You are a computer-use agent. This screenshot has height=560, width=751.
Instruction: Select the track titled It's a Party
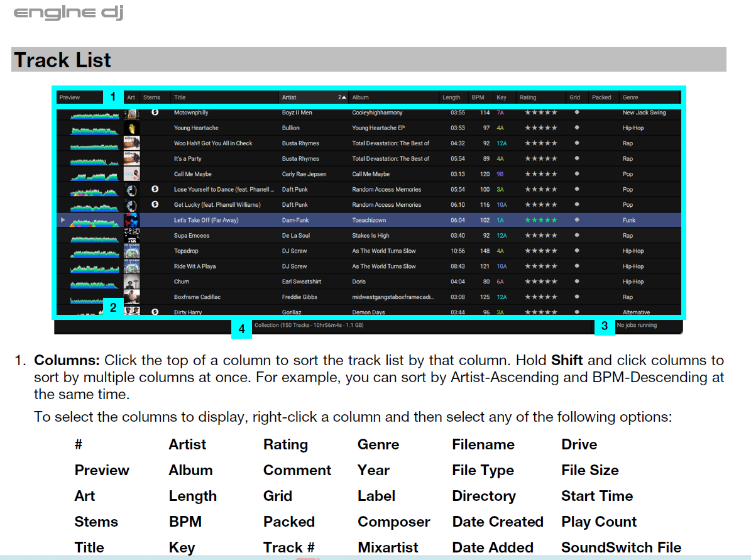[x=188, y=158]
